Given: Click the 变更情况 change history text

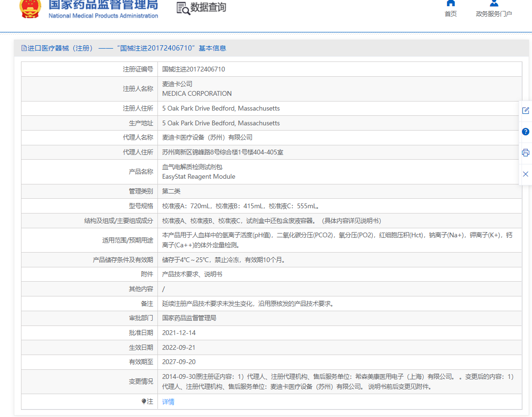Looking at the screenshot, I should click(338, 382).
